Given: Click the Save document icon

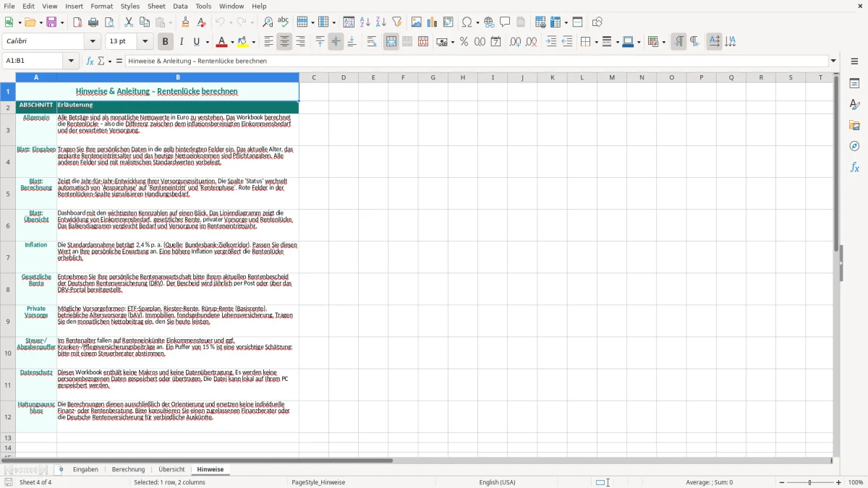Looking at the screenshot, I should click(51, 22).
